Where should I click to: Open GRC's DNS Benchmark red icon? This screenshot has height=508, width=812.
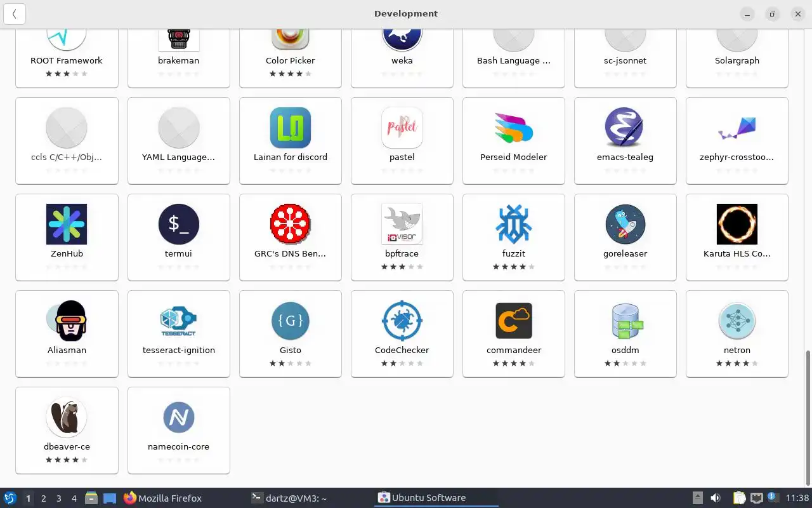pos(291,224)
